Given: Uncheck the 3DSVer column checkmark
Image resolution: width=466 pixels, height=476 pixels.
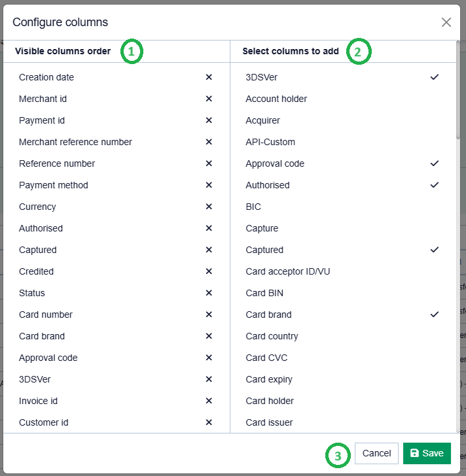Looking at the screenshot, I should tap(434, 77).
